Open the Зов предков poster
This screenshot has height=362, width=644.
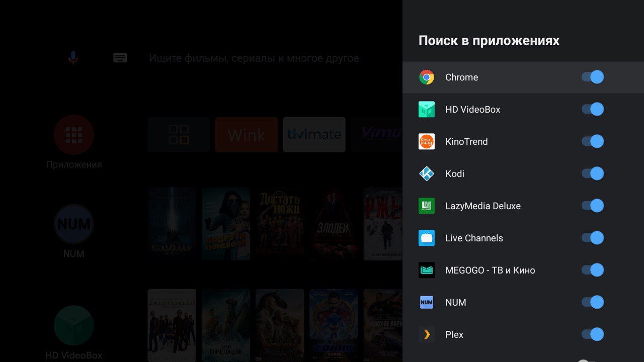(226, 325)
